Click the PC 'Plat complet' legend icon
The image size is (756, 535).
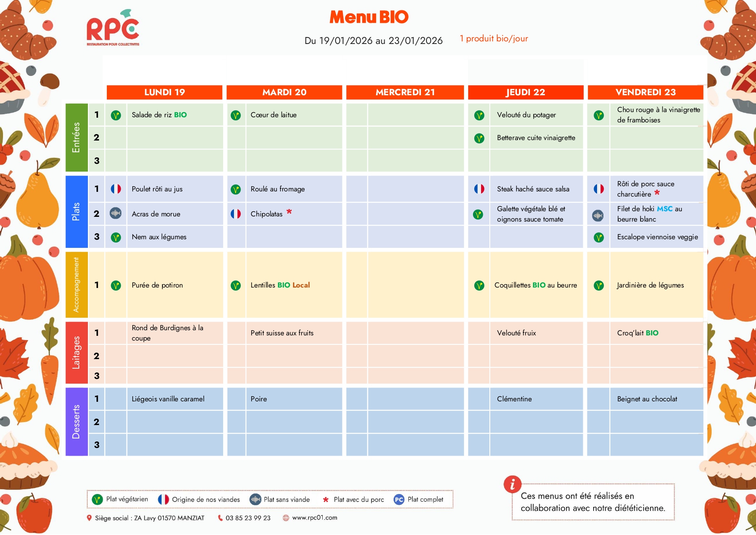click(399, 500)
